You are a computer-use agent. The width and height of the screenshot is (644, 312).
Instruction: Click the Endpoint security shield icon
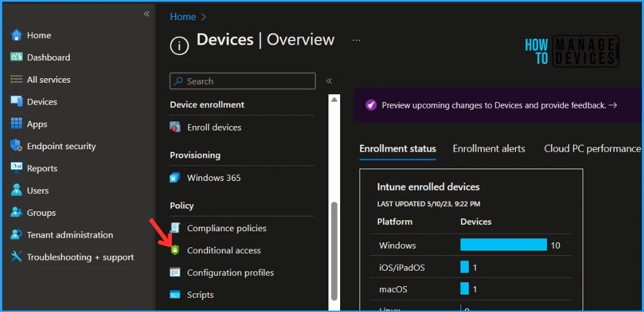click(16, 146)
